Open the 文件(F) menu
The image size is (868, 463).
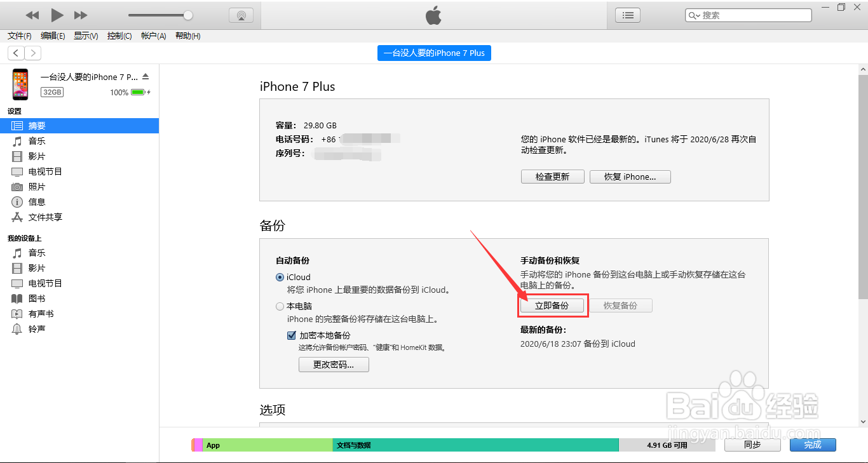click(20, 36)
